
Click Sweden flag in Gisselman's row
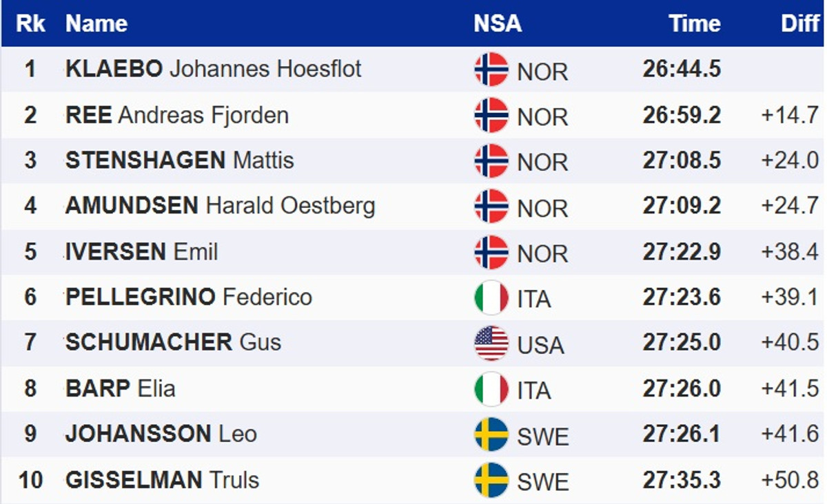[491, 480]
